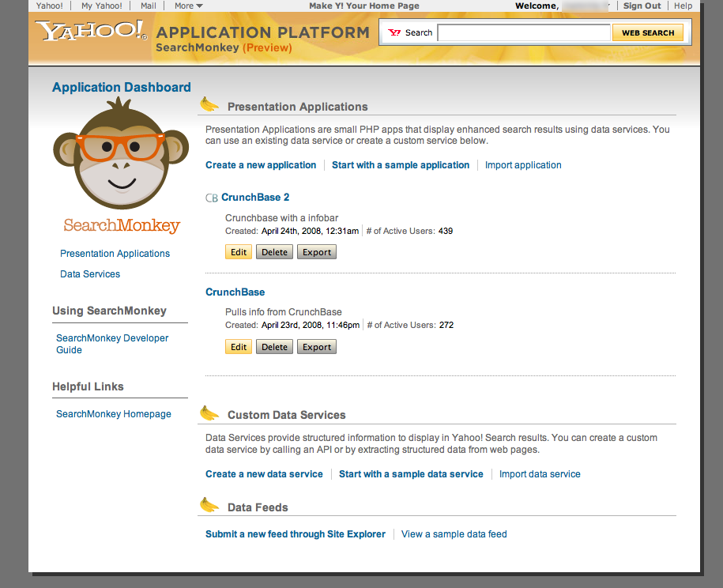Select Data Services in sidebar

[x=90, y=274]
